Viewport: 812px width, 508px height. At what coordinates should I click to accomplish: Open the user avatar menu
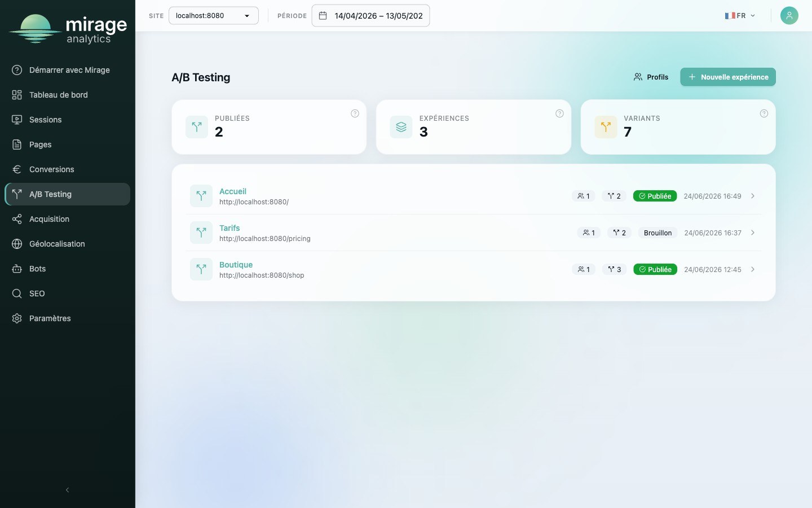coord(789,16)
